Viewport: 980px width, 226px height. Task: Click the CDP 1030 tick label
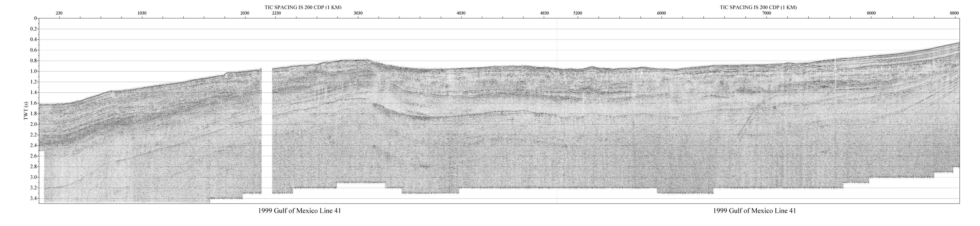pos(142,13)
